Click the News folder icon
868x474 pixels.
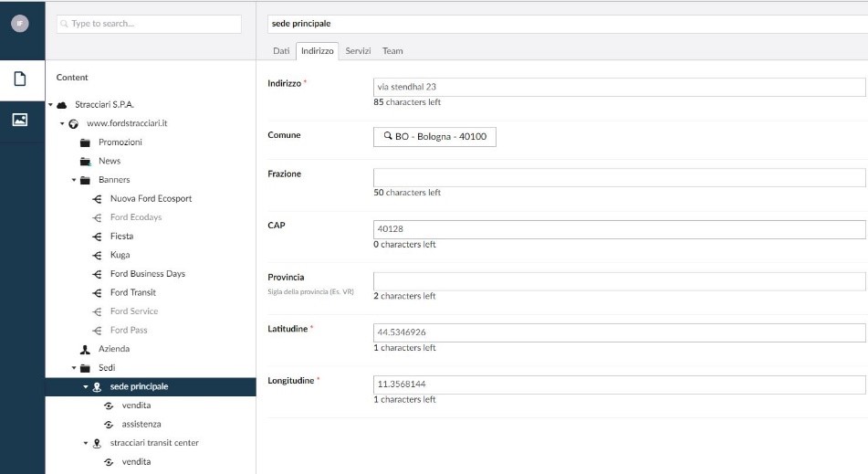click(x=85, y=162)
